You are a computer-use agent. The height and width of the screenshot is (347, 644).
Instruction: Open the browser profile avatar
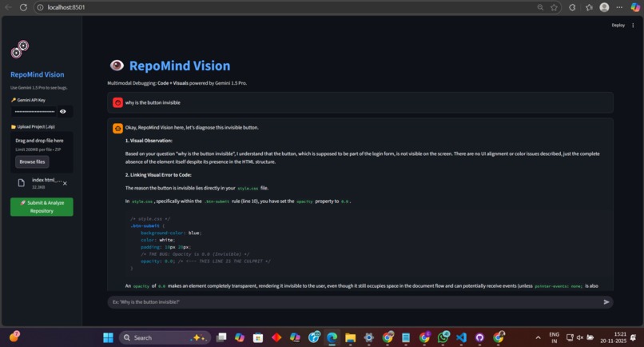tap(604, 7)
